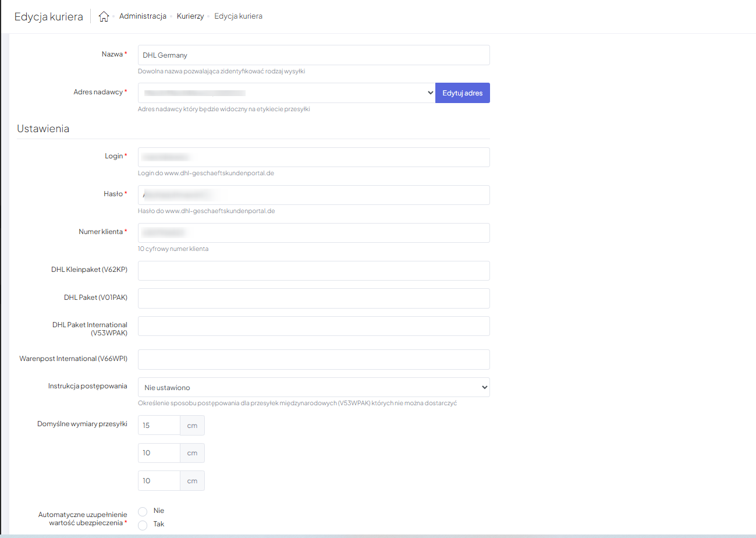Select Tak for automatic insurance value

click(143, 525)
